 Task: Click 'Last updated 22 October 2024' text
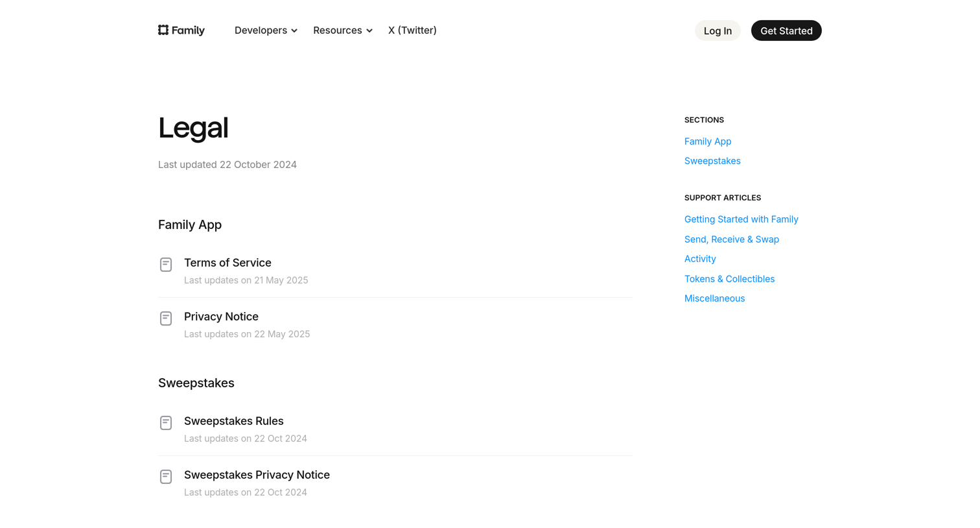(227, 165)
